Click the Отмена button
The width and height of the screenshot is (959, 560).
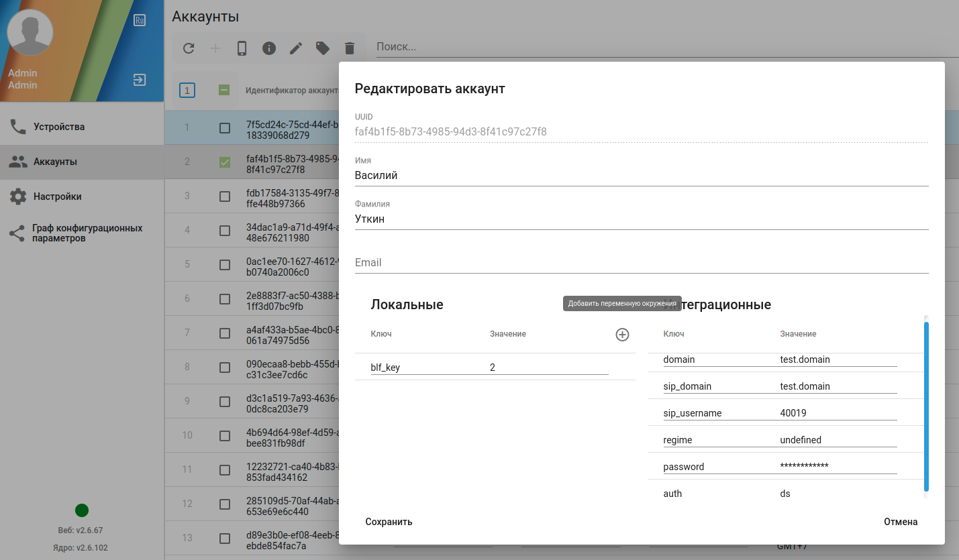pos(901,522)
